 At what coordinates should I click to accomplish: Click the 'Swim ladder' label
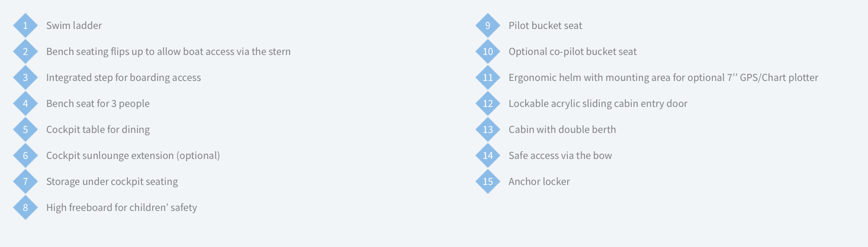tap(74, 25)
